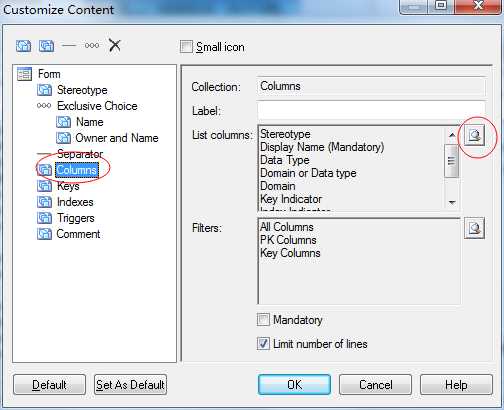Confirm with the OK button
This screenshot has width=504, height=410.
pos(295,385)
